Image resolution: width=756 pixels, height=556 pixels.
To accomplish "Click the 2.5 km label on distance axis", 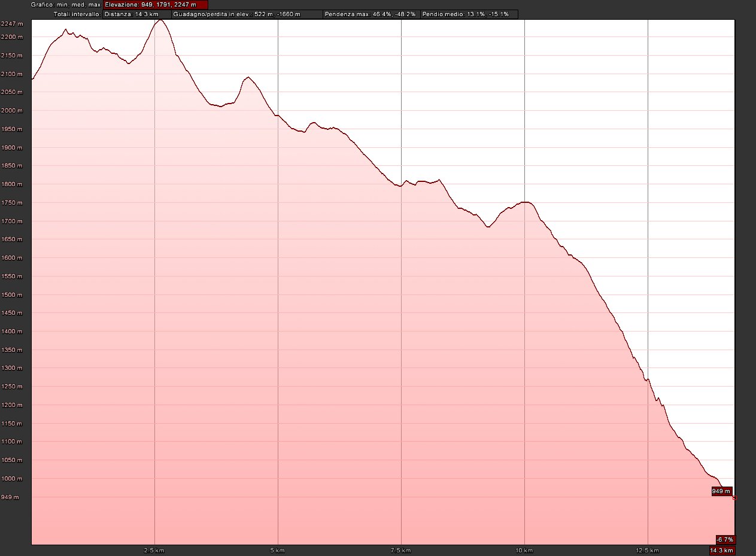I will click(154, 550).
